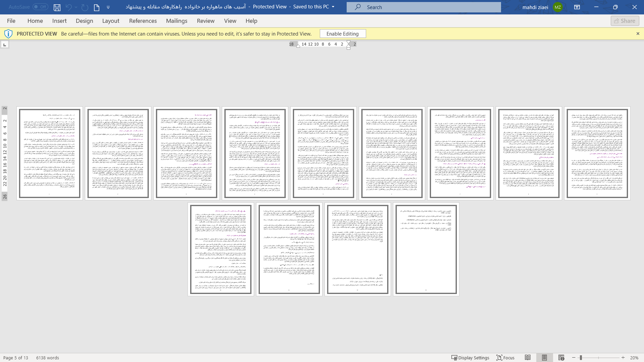Open Display Settings in status bar
Screen dimensions: 644x362
pos(470,358)
